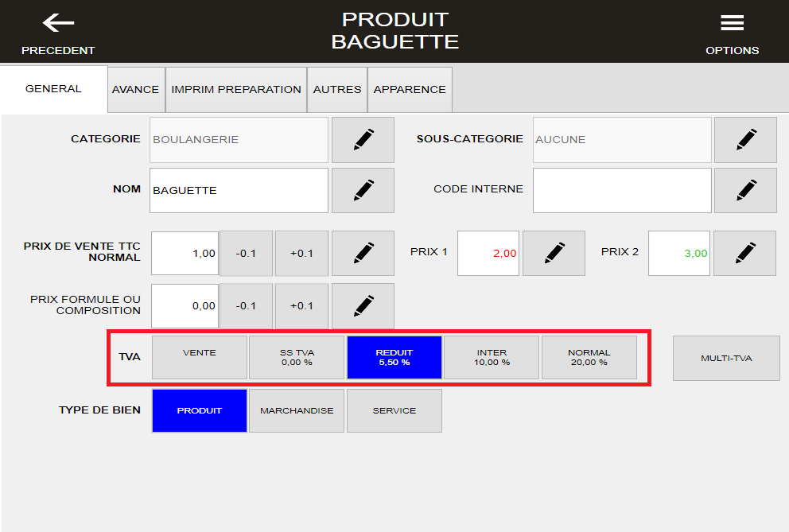Image resolution: width=789 pixels, height=532 pixels.
Task: Set type de bien to MARCHANDISE
Action: pyautogui.click(x=297, y=410)
